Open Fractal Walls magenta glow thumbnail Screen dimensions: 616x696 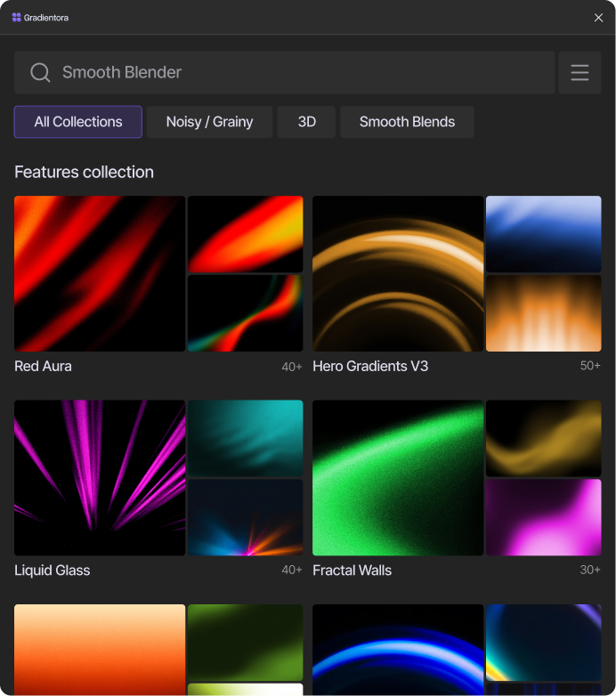544,518
